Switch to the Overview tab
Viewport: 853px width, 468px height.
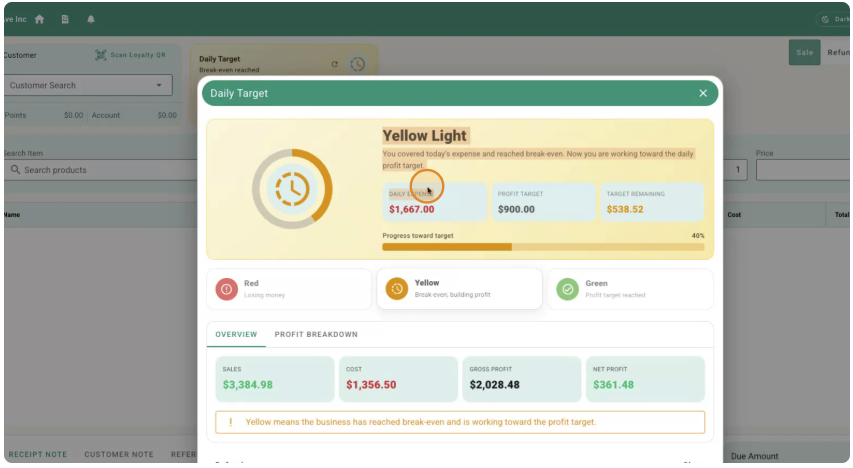point(236,334)
